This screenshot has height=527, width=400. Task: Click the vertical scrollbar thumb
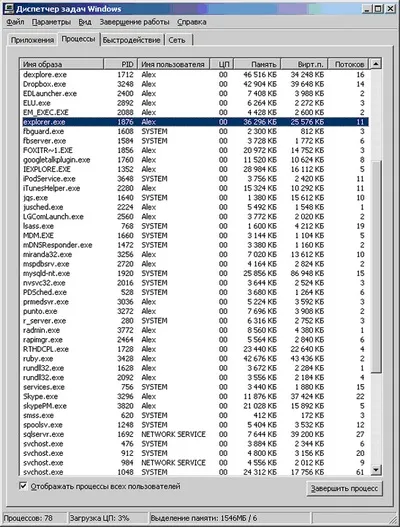[376, 266]
